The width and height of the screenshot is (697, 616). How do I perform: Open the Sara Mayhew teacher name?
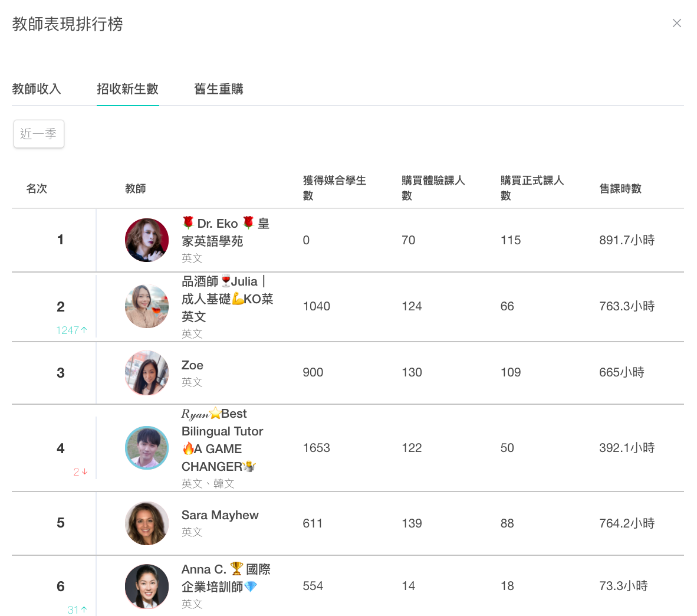click(220, 515)
